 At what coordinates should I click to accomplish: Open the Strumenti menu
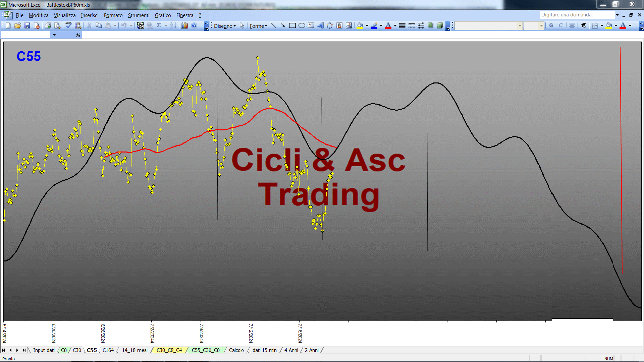pos(139,15)
